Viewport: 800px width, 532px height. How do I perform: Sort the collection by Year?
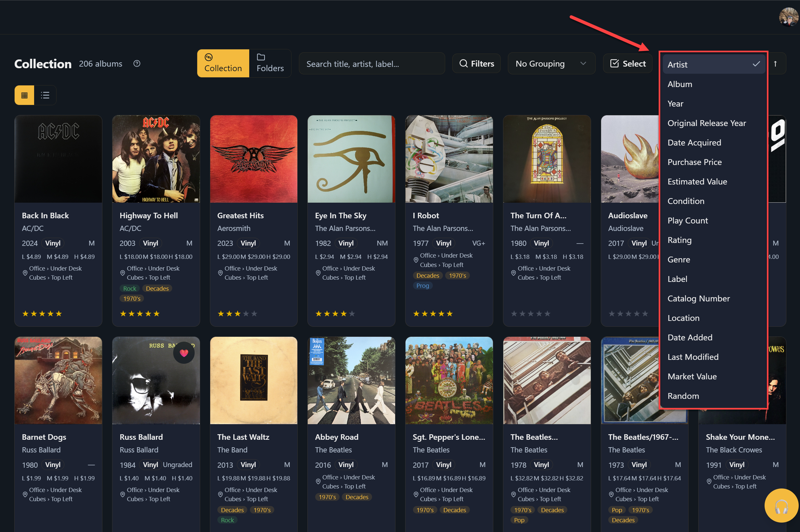[x=714, y=104]
